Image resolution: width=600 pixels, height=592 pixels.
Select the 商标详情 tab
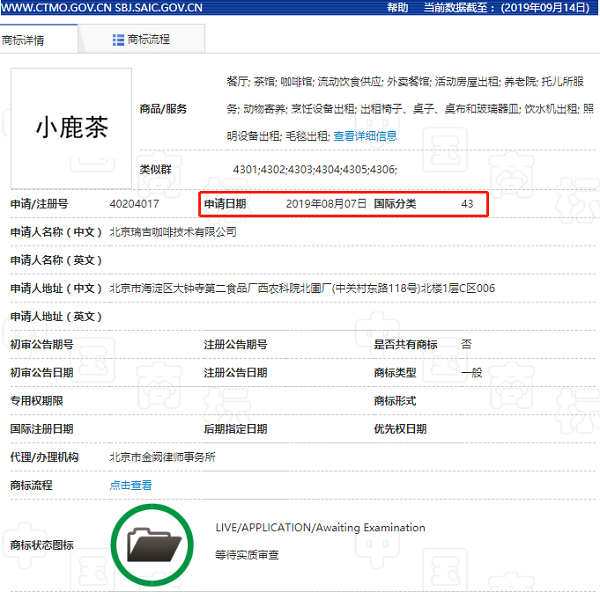click(38, 39)
